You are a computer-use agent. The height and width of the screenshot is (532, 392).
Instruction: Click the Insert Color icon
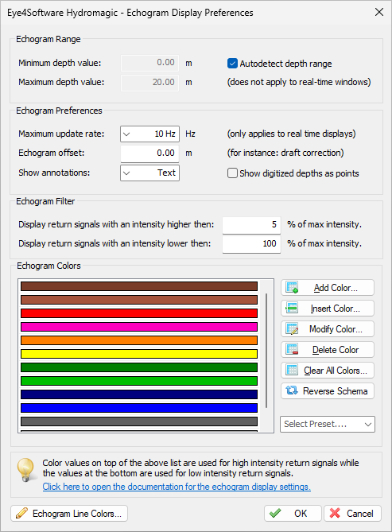coord(292,308)
